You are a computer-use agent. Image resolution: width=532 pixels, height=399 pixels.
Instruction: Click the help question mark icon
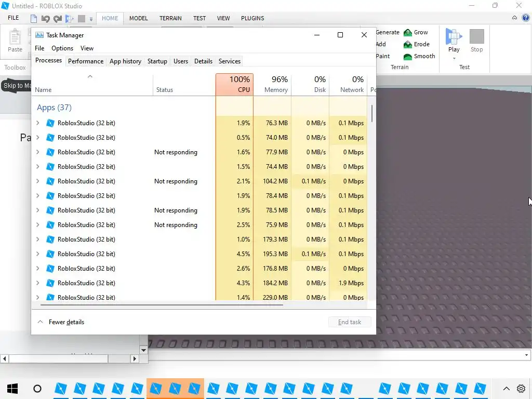[x=526, y=18]
